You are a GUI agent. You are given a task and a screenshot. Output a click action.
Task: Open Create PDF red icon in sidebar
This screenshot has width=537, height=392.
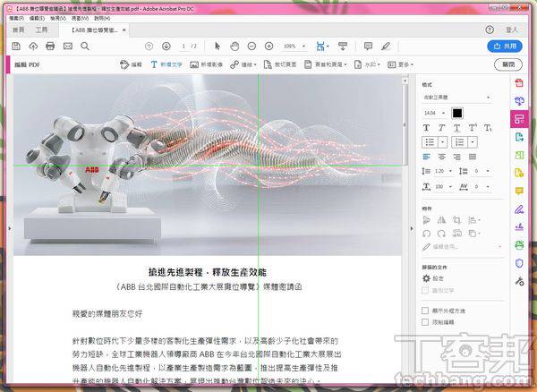pyautogui.click(x=519, y=82)
